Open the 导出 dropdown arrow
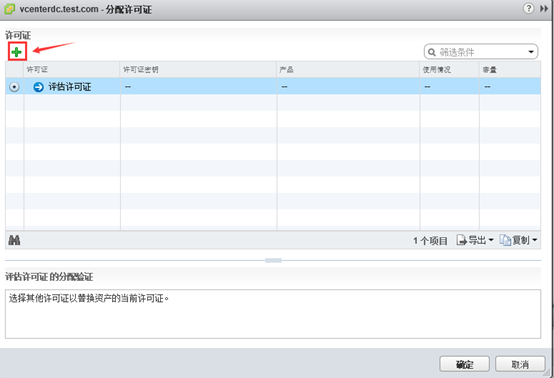Image resolution: width=554 pixels, height=378 pixels. [x=491, y=240]
